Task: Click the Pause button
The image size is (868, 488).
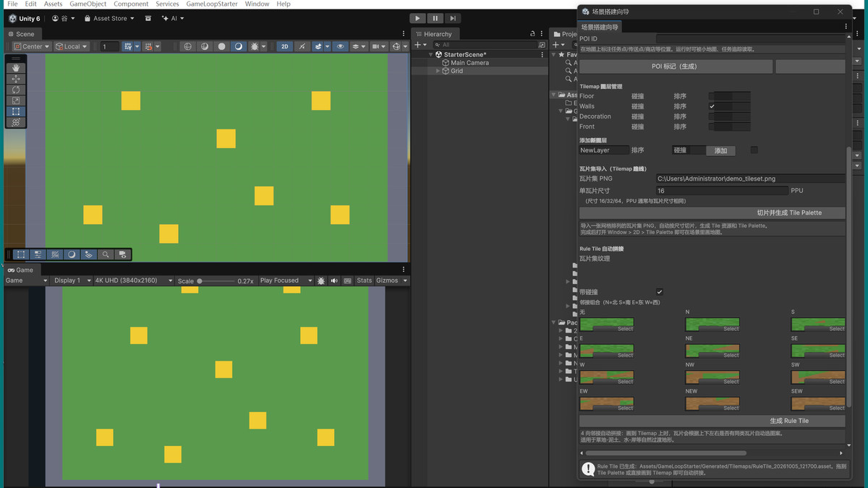Action: click(x=435, y=18)
